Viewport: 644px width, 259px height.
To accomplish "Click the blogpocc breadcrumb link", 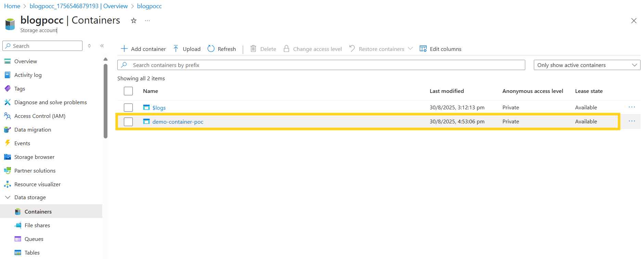I will tap(150, 6).
